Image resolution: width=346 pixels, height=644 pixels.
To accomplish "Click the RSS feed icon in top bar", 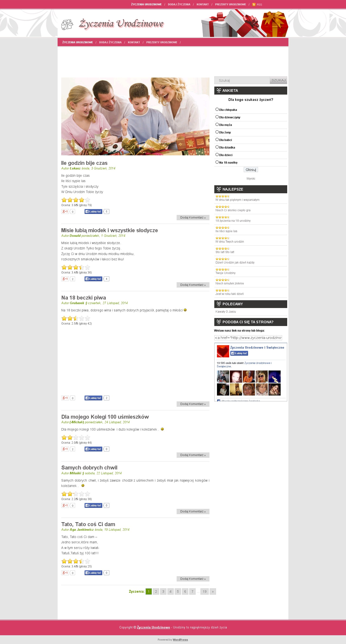I will (x=254, y=5).
